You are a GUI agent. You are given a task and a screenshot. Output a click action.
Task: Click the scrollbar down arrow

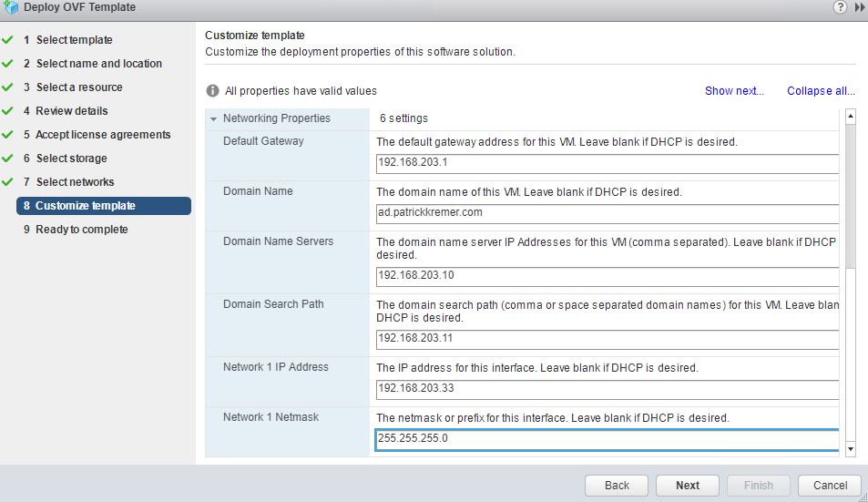(x=850, y=449)
